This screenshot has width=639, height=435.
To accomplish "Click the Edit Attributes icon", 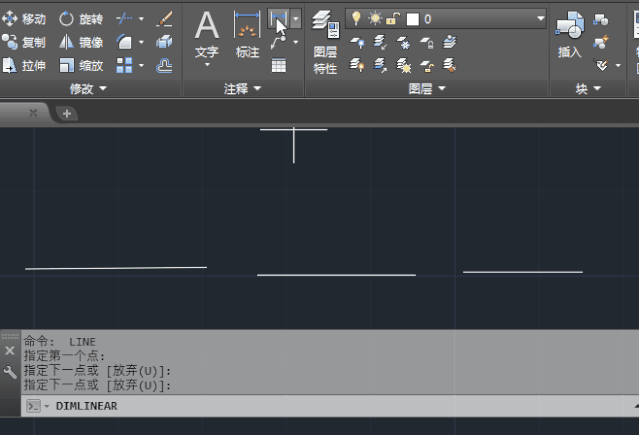I will click(602, 65).
